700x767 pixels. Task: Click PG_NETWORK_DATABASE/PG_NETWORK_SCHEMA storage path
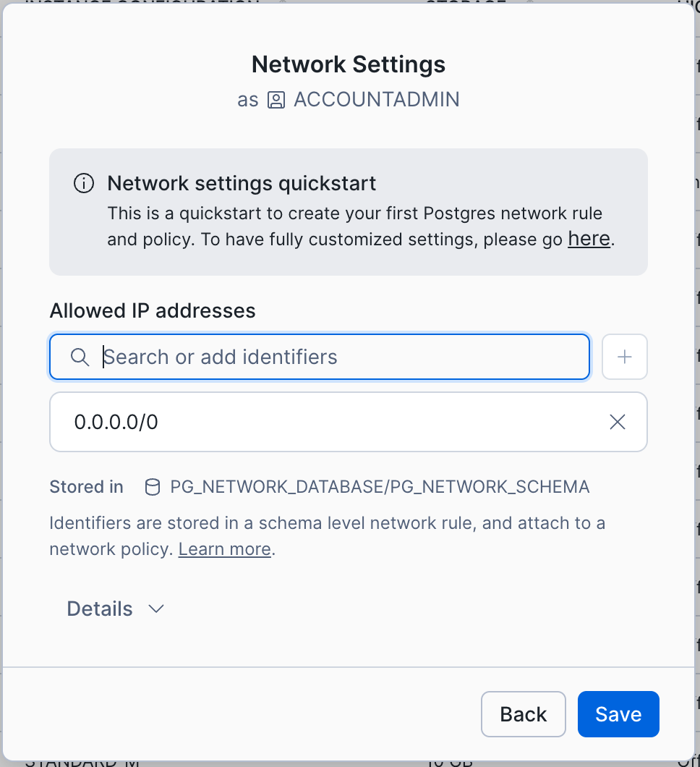pos(380,487)
